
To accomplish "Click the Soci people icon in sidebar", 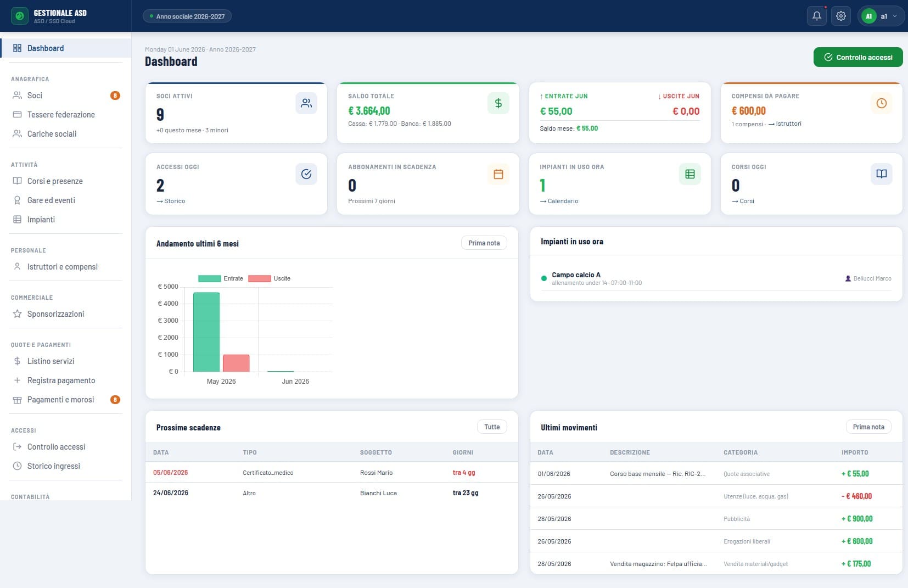I will point(17,96).
